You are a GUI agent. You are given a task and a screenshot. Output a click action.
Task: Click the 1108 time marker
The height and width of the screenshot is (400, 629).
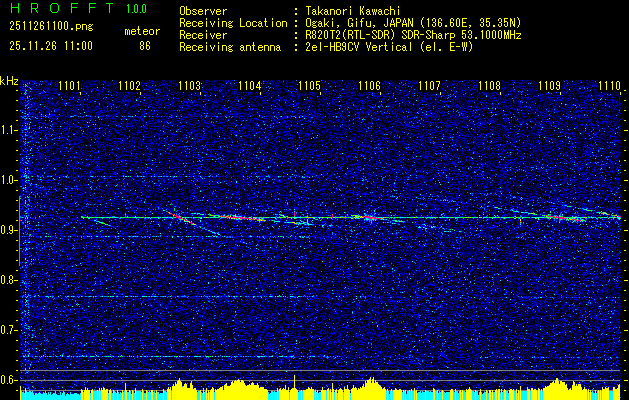tap(489, 85)
